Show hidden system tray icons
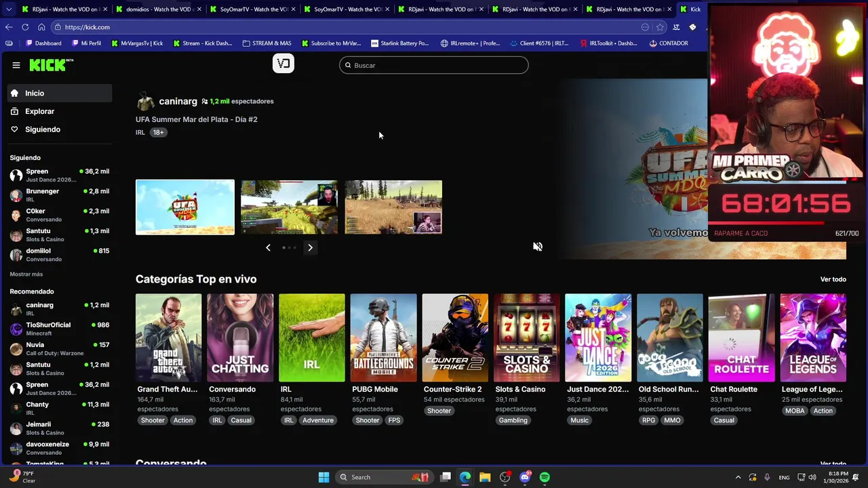The image size is (868, 488). click(x=738, y=477)
